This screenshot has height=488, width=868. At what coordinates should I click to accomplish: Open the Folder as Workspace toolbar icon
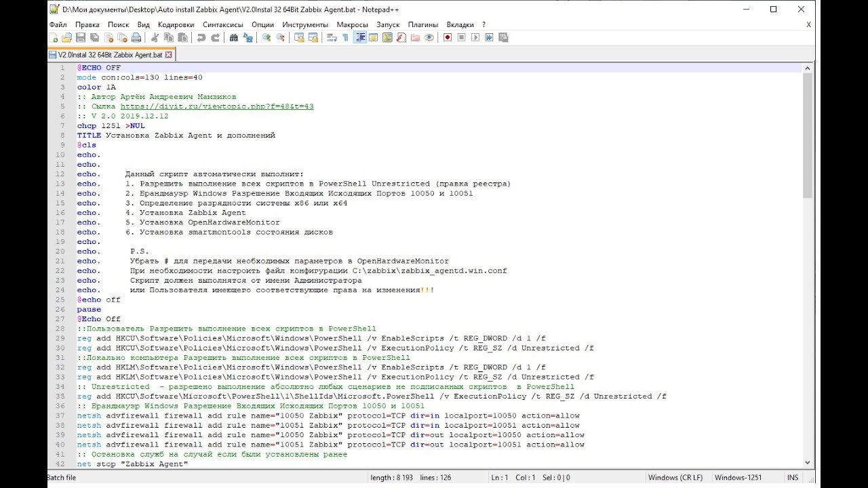(415, 38)
